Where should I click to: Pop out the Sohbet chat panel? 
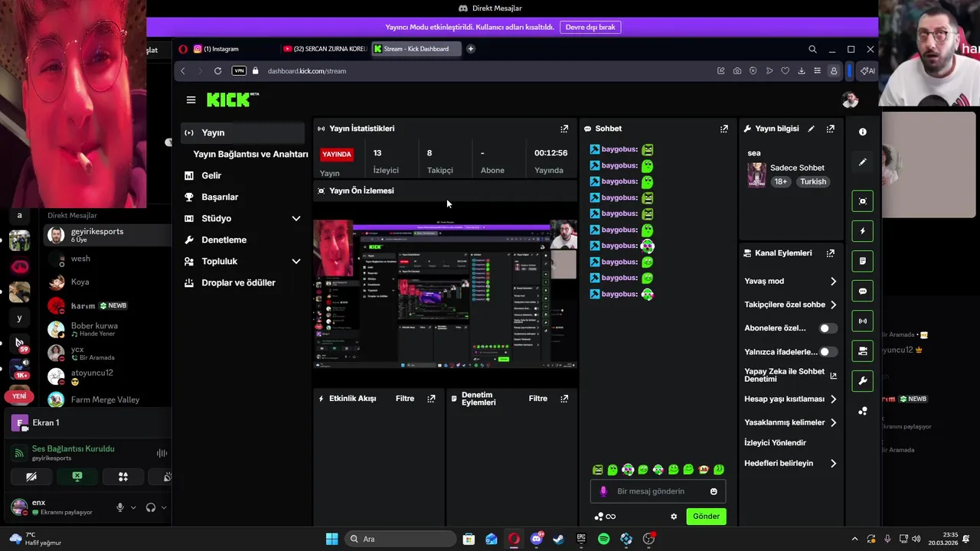724,129
